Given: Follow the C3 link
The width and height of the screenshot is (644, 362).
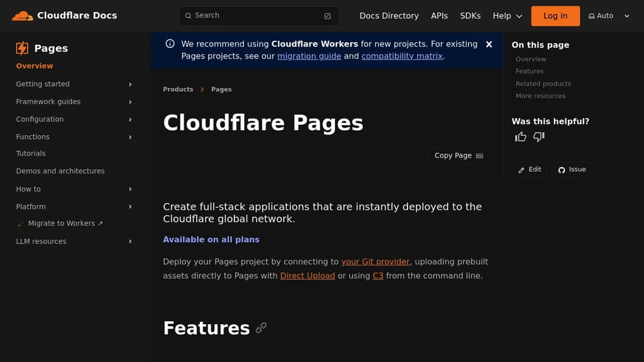Looking at the screenshot, I should (378, 276).
